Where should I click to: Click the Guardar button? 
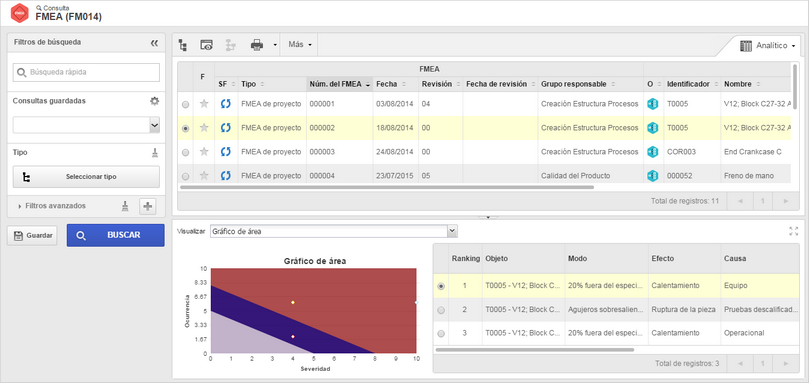click(32, 235)
